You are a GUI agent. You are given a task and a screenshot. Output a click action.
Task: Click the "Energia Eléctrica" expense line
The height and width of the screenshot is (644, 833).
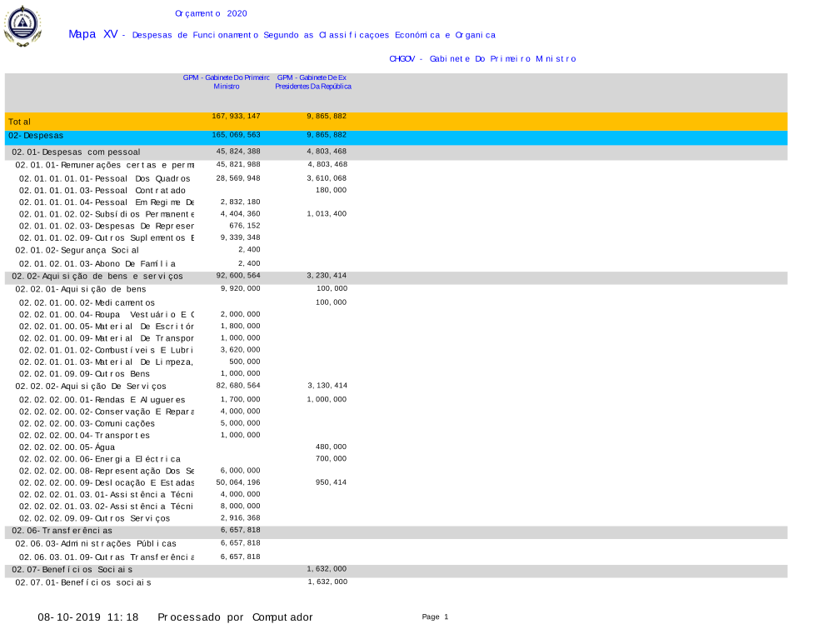pyautogui.click(x=100, y=460)
